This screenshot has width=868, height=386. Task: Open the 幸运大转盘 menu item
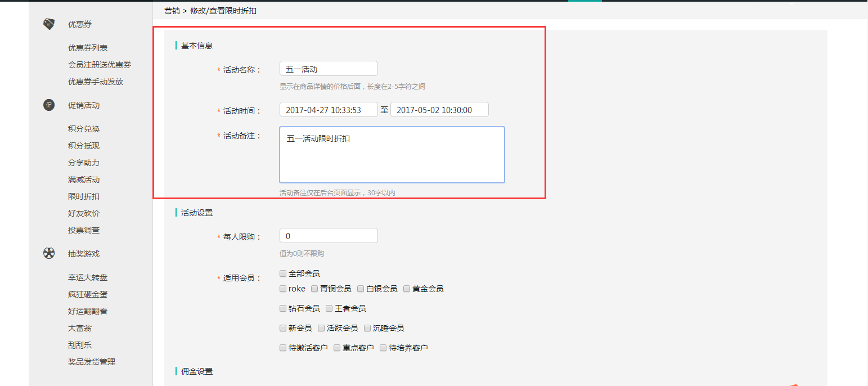click(x=88, y=277)
